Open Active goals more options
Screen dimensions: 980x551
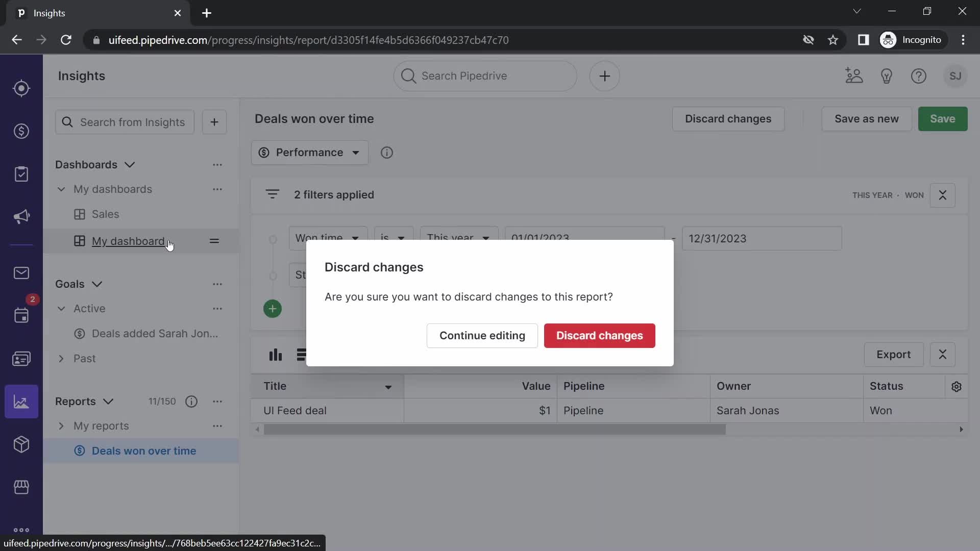click(x=217, y=309)
